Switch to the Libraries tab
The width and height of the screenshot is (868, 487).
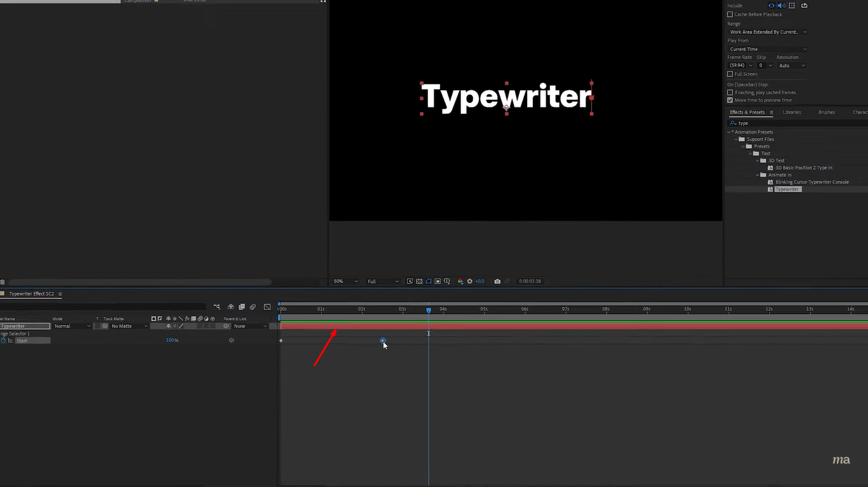point(792,112)
